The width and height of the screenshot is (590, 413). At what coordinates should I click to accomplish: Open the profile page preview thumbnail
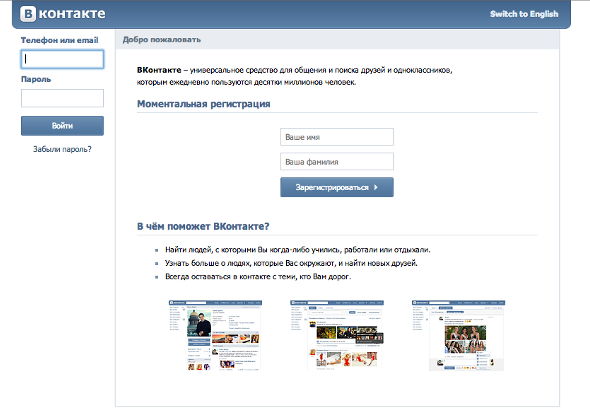(215, 335)
